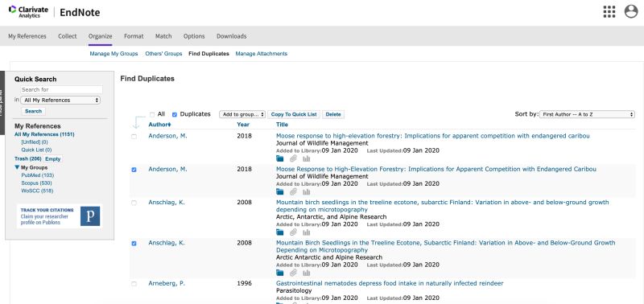Viewport: 644px width, 304px height.
Task: Open the Downloads tab
Action: [x=232, y=36]
